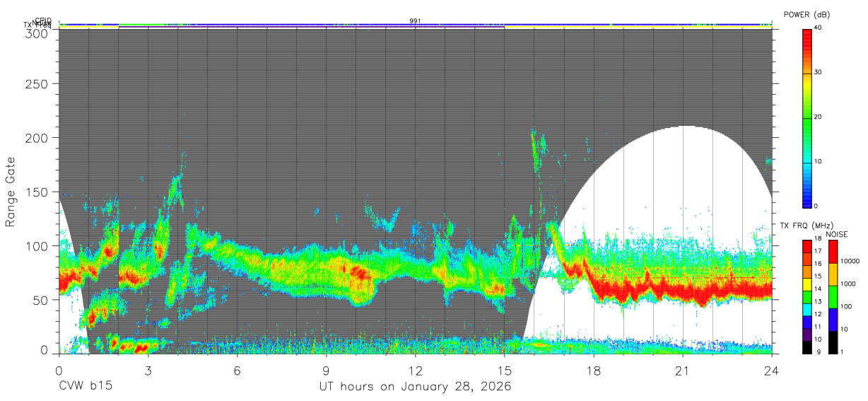Click the 50 tick on Range Gate axis

(40, 299)
